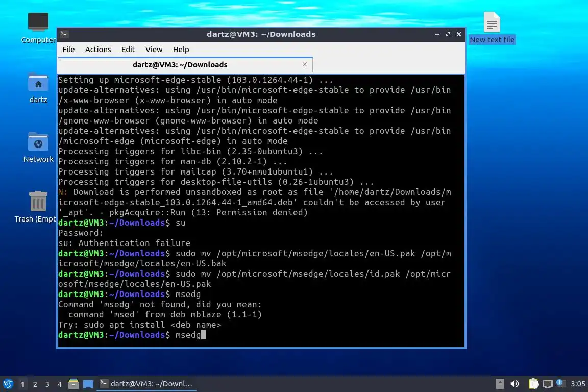
Task: Close the dartz@VM3 terminal tab
Action: click(305, 64)
